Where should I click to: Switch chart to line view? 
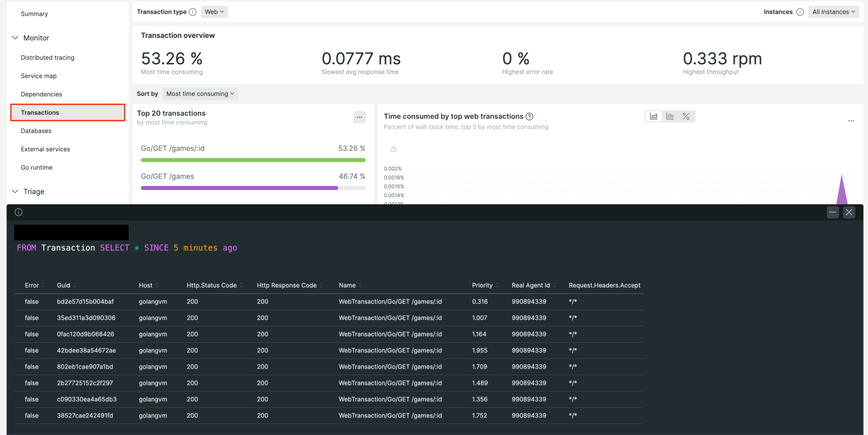[653, 116]
